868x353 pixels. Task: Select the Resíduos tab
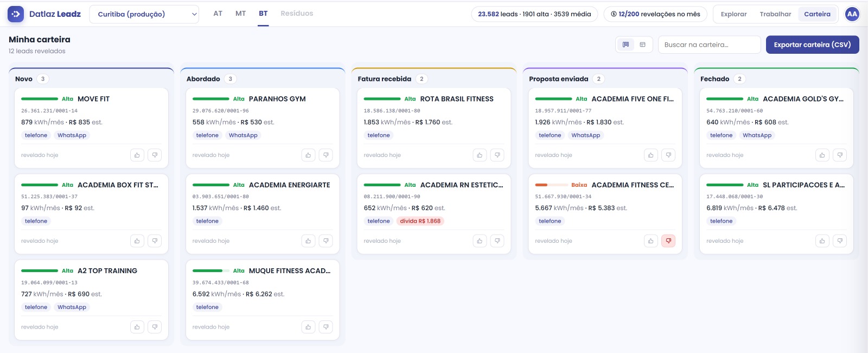click(x=297, y=14)
